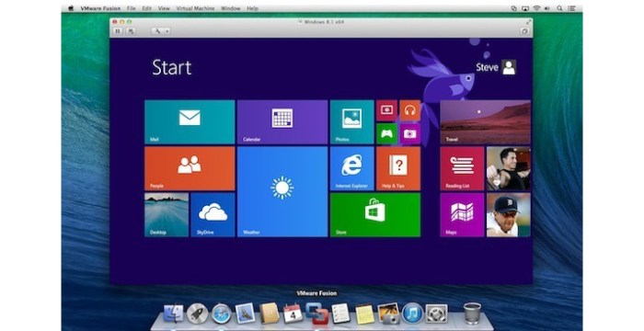644x331 pixels.
Task: Open the Reading List tile
Action: click(x=462, y=168)
